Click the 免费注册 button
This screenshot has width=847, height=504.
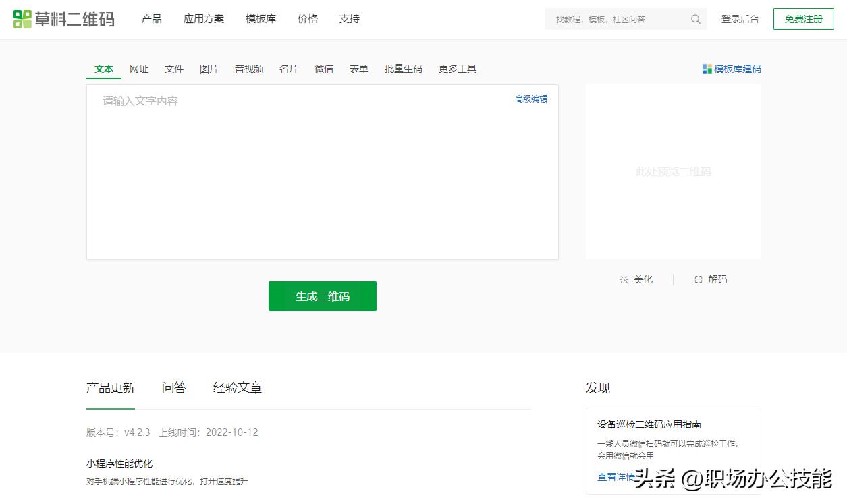[802, 19]
